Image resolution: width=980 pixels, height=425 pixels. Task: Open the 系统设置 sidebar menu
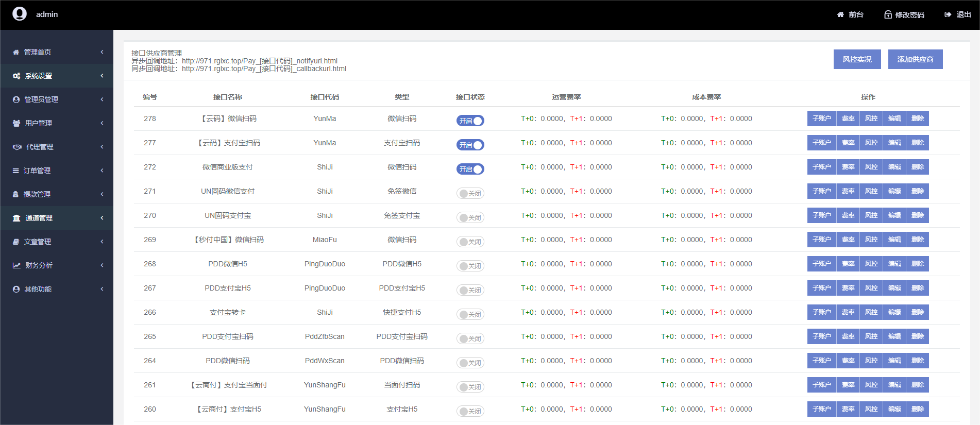57,76
